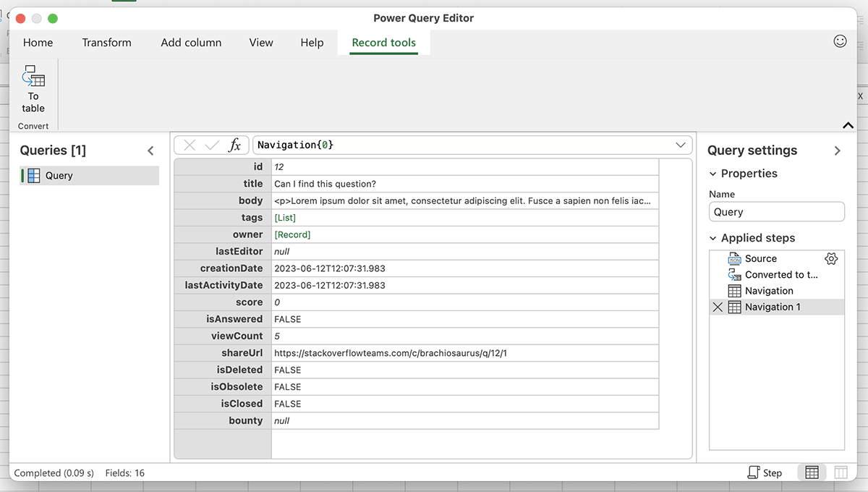Switch to schema view
Image resolution: width=868 pixels, height=492 pixels.
coord(841,472)
